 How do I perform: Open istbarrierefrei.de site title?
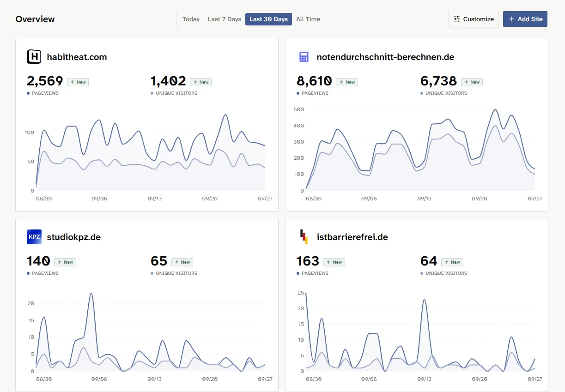(352, 237)
